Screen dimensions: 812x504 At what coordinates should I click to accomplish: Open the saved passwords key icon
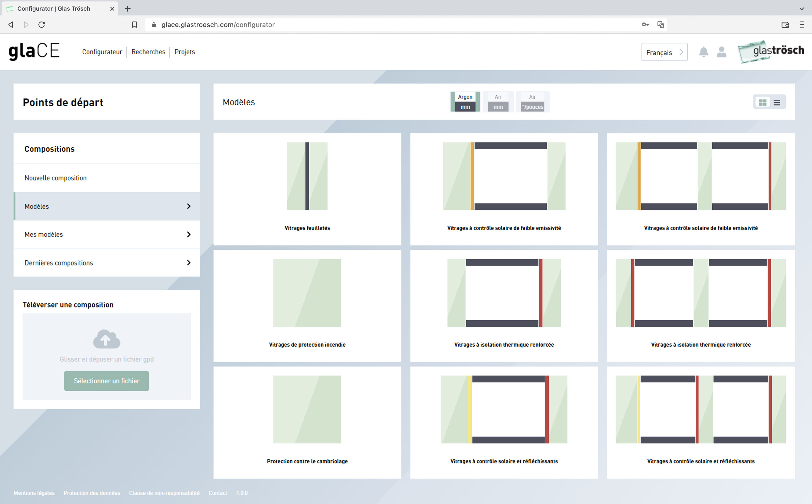point(645,25)
